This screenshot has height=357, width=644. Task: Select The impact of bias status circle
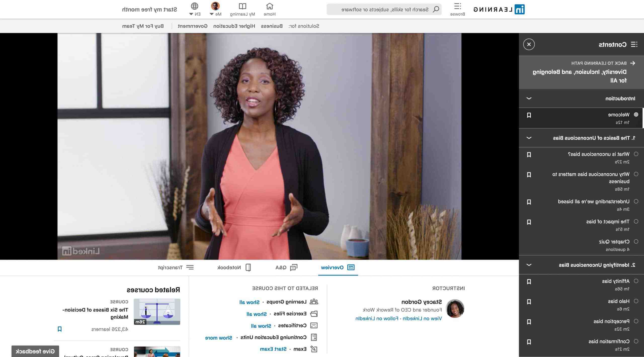pos(636,221)
